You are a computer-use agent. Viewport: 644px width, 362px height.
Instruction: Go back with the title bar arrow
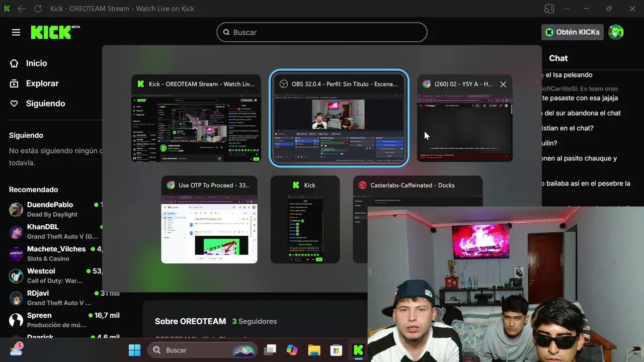coord(22,9)
